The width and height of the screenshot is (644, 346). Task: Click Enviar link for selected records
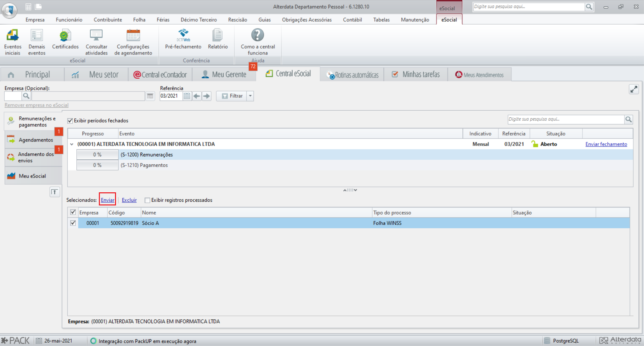coord(108,200)
